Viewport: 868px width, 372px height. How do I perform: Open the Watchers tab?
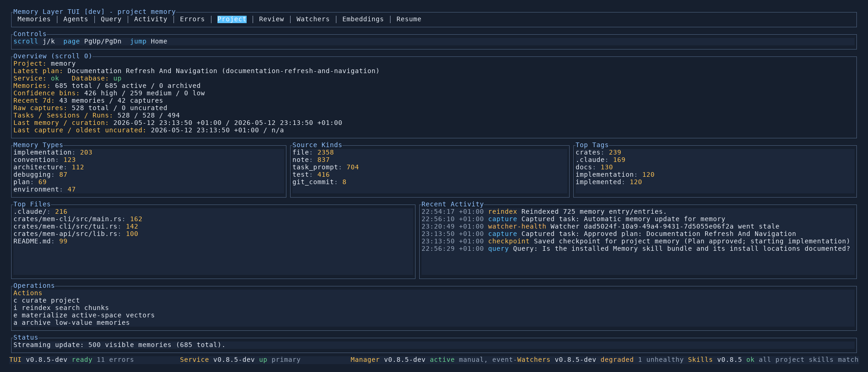[x=313, y=19]
